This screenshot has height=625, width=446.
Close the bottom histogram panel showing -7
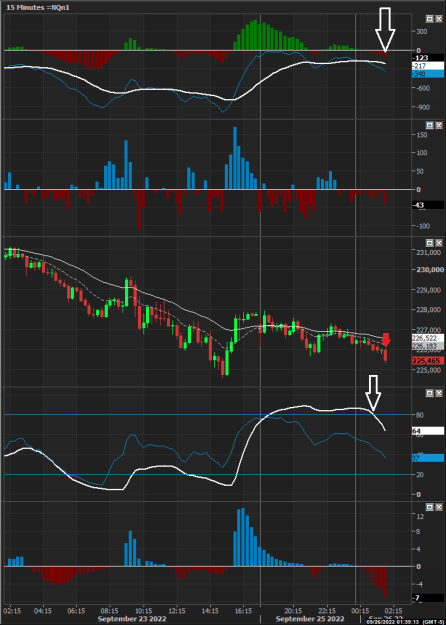pyautogui.click(x=439, y=507)
